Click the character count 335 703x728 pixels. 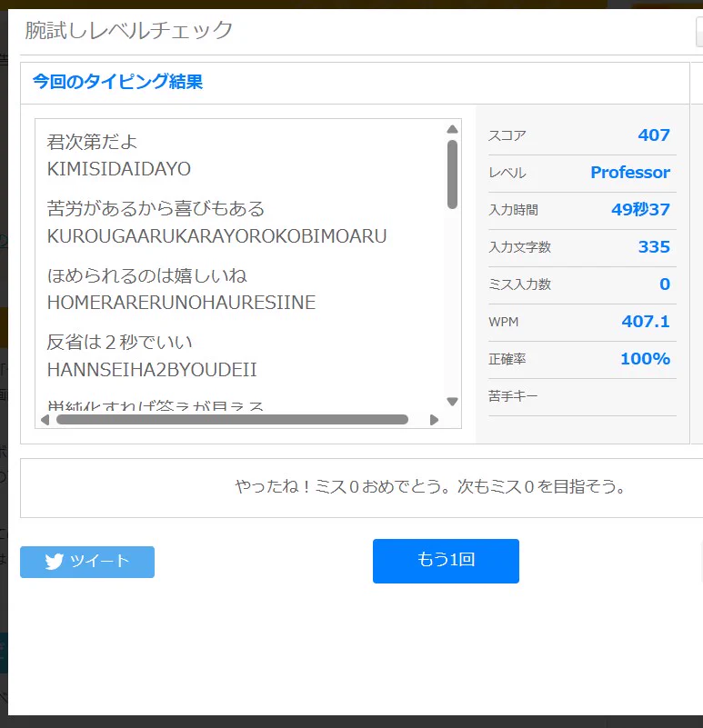654,247
